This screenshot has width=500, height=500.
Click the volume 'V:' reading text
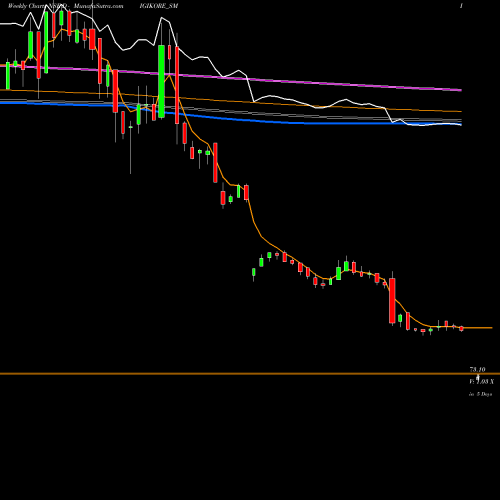tap(482, 381)
